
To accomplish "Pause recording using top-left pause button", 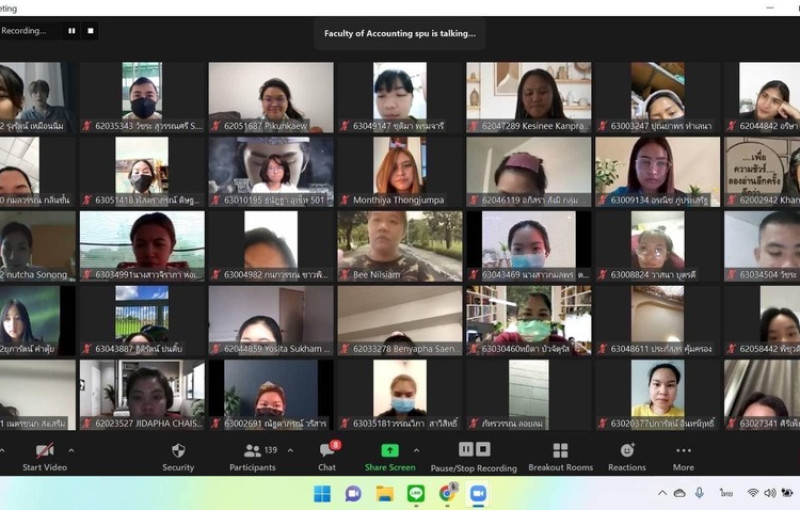I will [71, 31].
